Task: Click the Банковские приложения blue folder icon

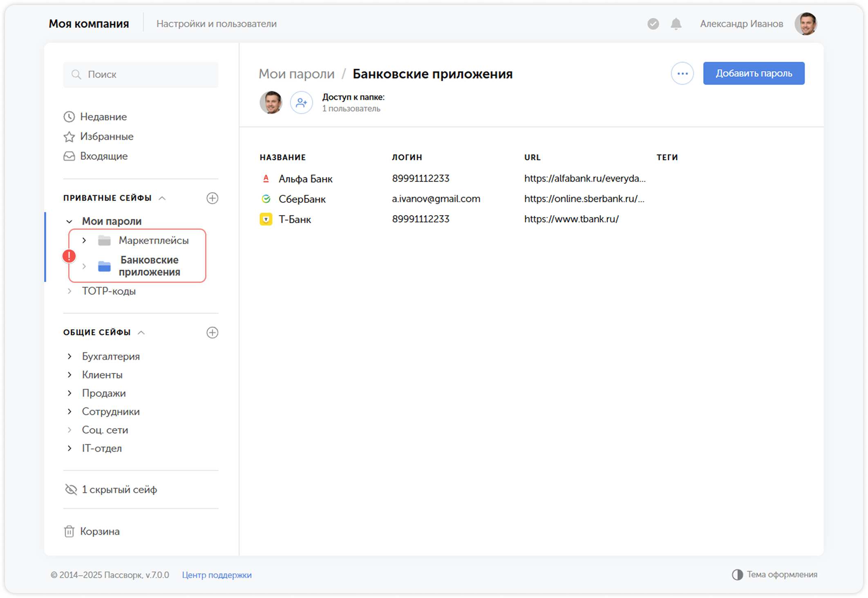Action: coord(104,266)
